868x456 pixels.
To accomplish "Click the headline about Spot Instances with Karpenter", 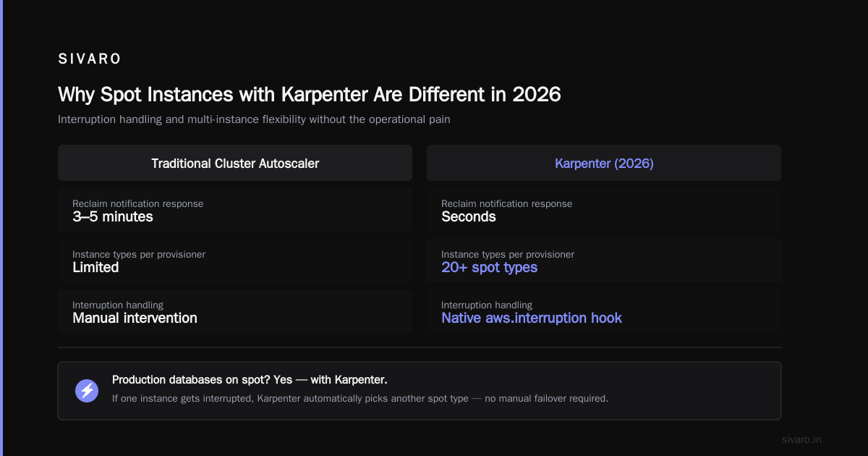I will [310, 94].
